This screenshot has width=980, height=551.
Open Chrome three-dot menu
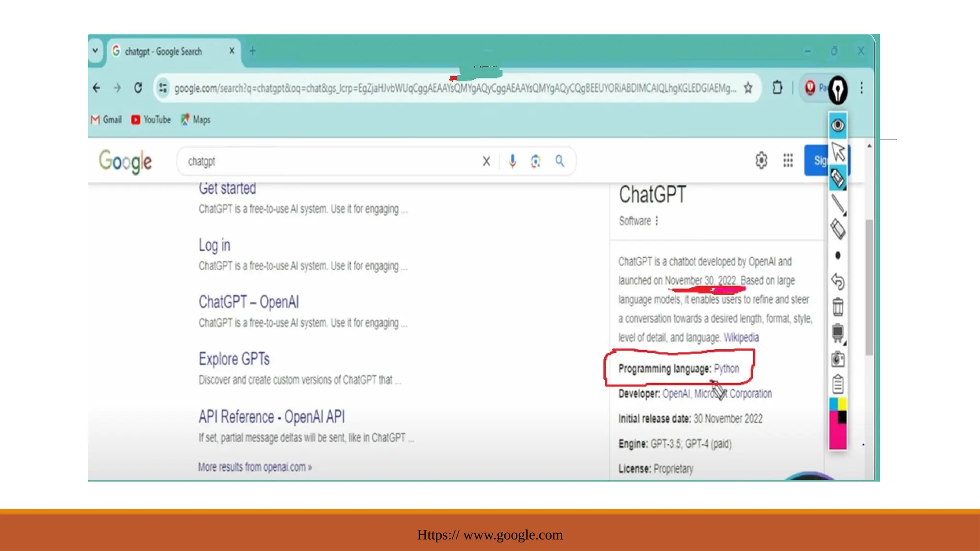(861, 88)
